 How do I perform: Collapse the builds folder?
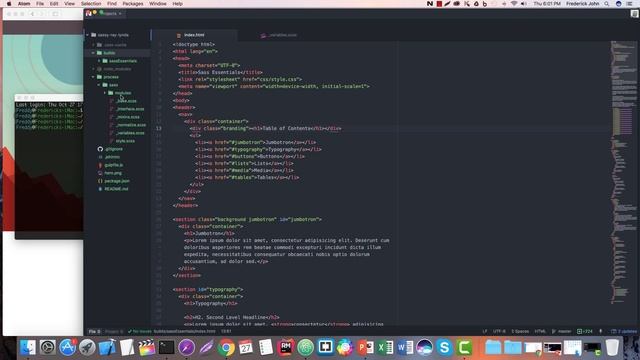93,53
